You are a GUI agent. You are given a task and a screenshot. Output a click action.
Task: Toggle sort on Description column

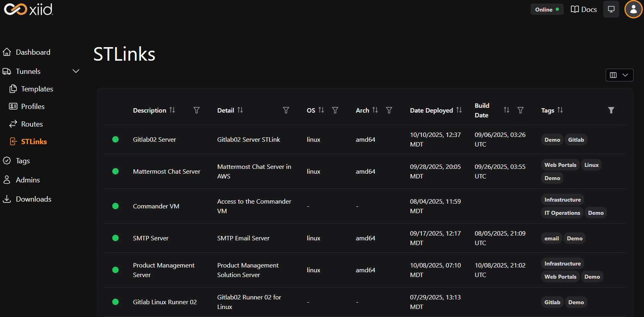[172, 110]
